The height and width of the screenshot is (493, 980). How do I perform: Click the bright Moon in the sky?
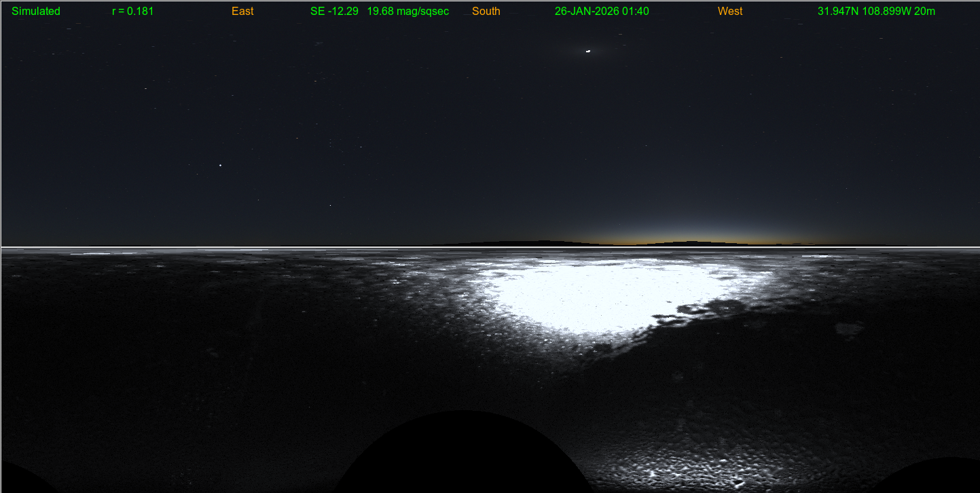point(588,51)
